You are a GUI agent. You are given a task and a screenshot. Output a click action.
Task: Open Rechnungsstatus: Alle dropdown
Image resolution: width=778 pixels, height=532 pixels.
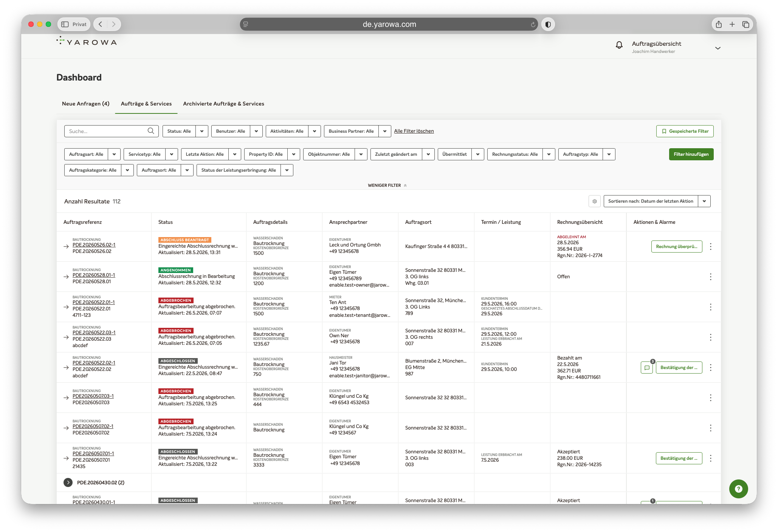point(521,154)
